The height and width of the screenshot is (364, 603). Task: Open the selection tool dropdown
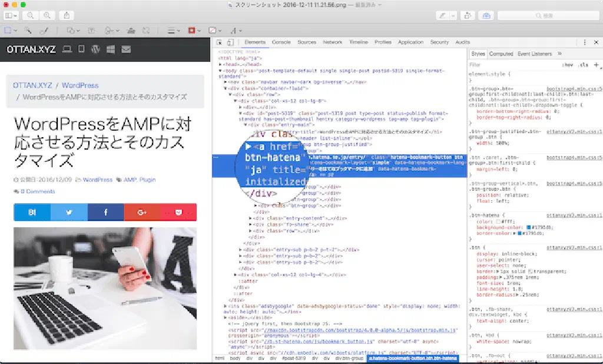[11, 30]
